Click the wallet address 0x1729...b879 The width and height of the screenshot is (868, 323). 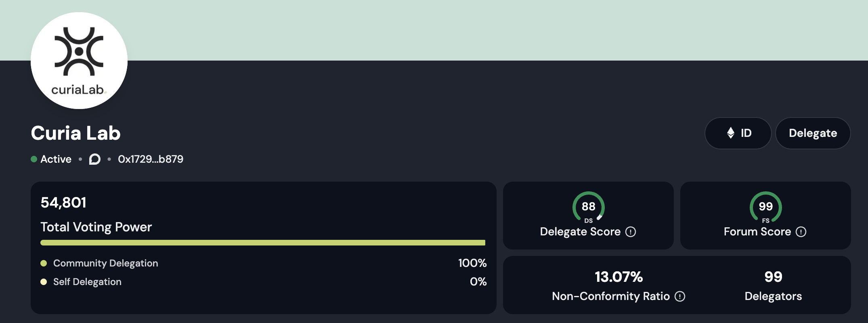pyautogui.click(x=151, y=159)
